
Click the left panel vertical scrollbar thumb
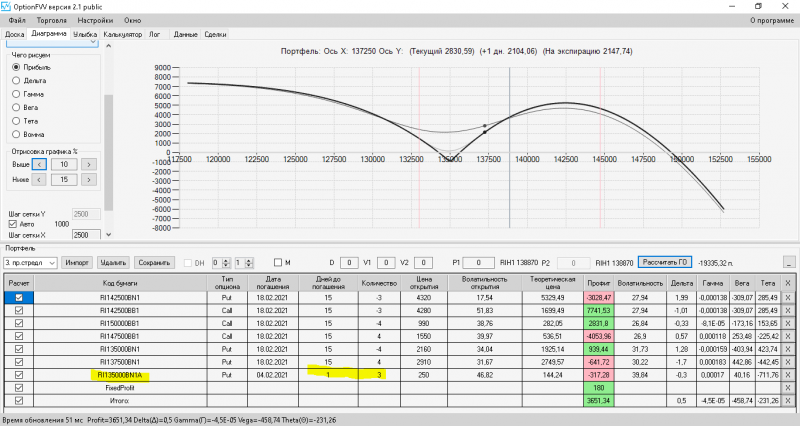coord(108,152)
